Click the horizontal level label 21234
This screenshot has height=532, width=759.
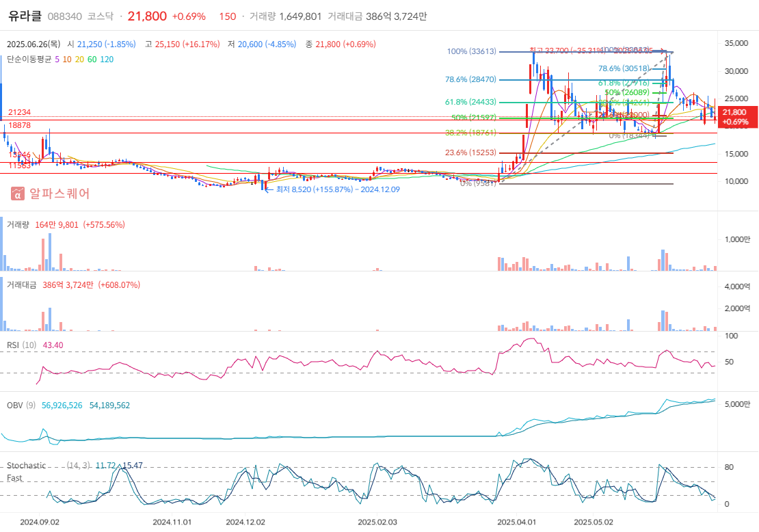[x=19, y=112]
